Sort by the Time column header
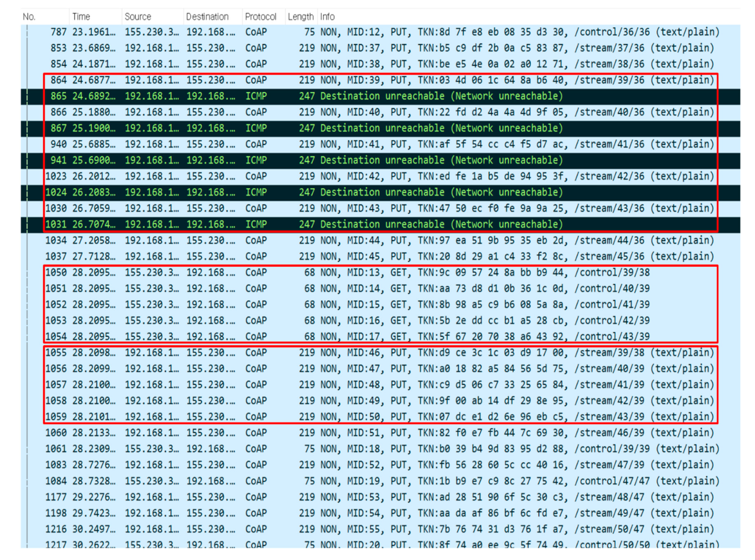755x560 pixels. click(x=81, y=16)
